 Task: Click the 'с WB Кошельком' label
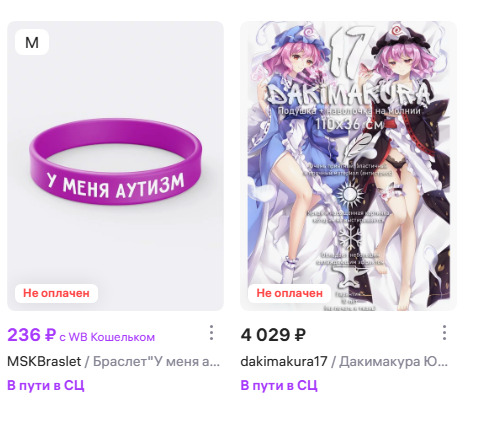coord(107,337)
